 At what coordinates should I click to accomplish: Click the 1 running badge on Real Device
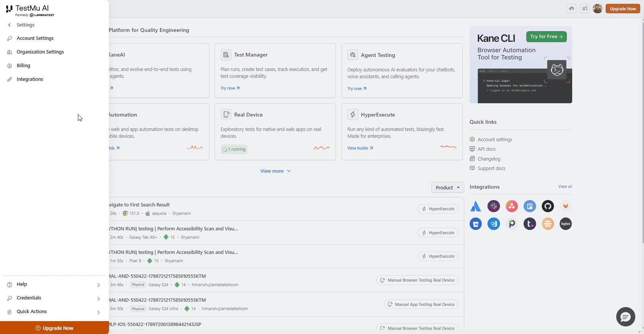point(234,149)
